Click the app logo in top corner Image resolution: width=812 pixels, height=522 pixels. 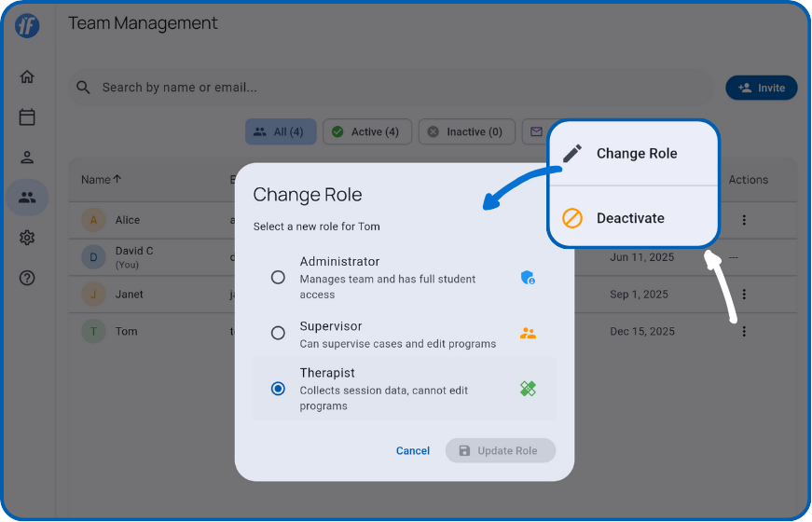27,25
